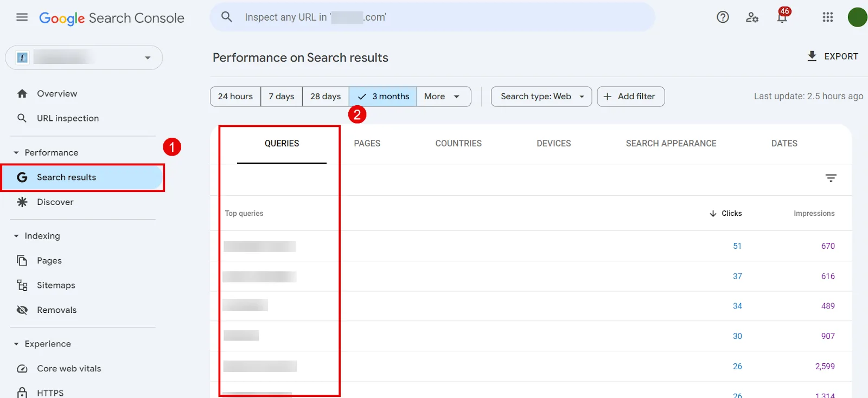Sort by Clicks column arrow
This screenshot has height=398, width=868.
[713, 214]
